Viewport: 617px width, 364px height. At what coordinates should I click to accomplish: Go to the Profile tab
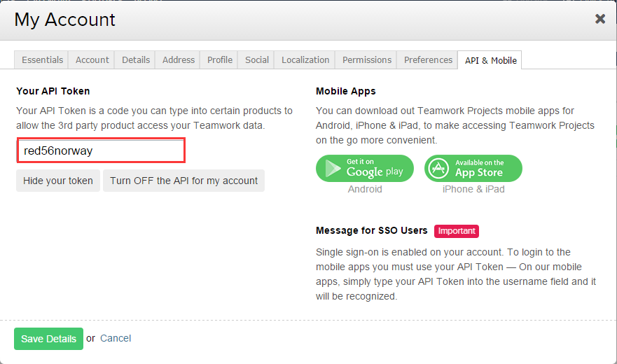219,59
